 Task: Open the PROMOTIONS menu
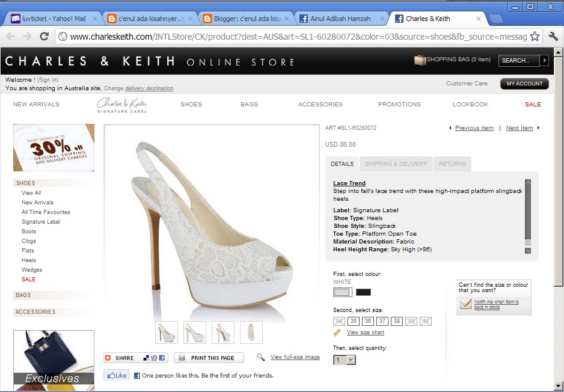399,104
